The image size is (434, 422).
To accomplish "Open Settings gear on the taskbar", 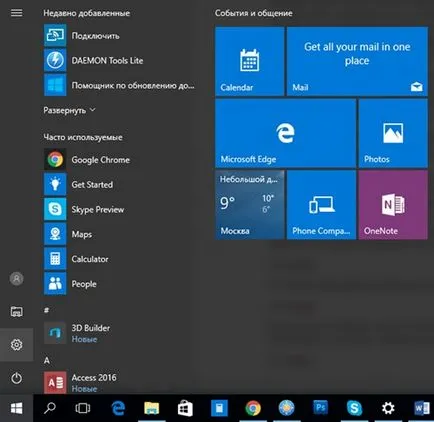I will coord(388,408).
